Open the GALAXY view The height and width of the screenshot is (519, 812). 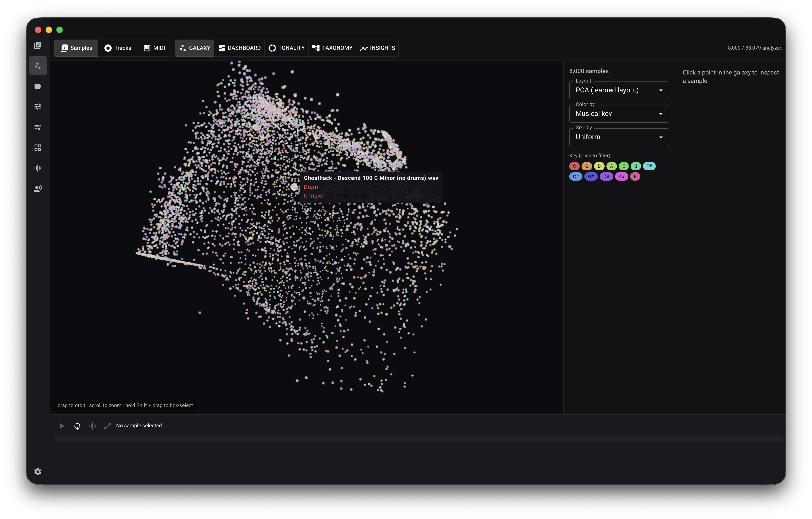point(195,48)
